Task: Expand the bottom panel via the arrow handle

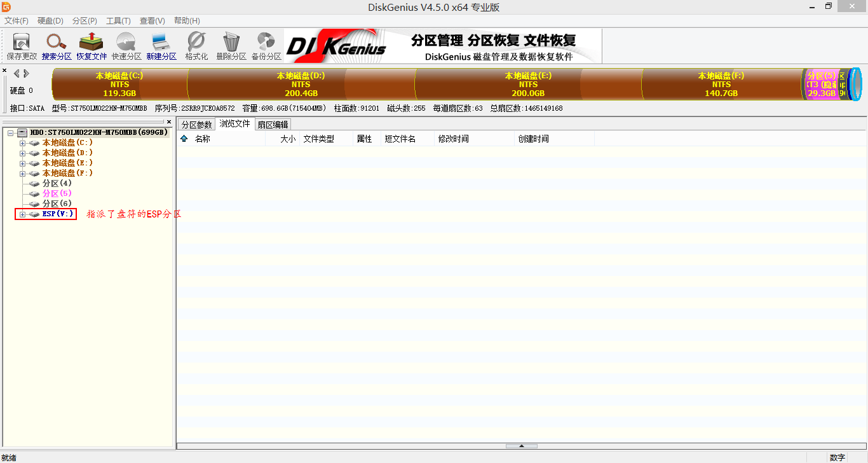Action: [522, 446]
